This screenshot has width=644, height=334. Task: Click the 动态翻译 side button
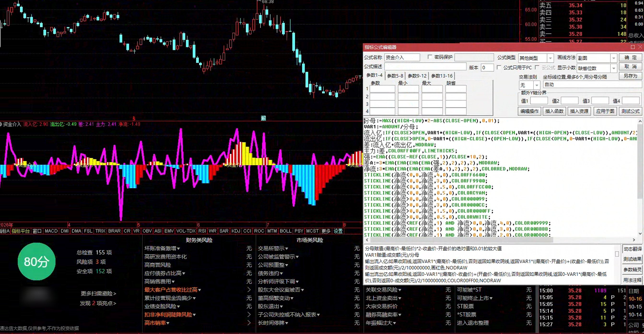632,249
